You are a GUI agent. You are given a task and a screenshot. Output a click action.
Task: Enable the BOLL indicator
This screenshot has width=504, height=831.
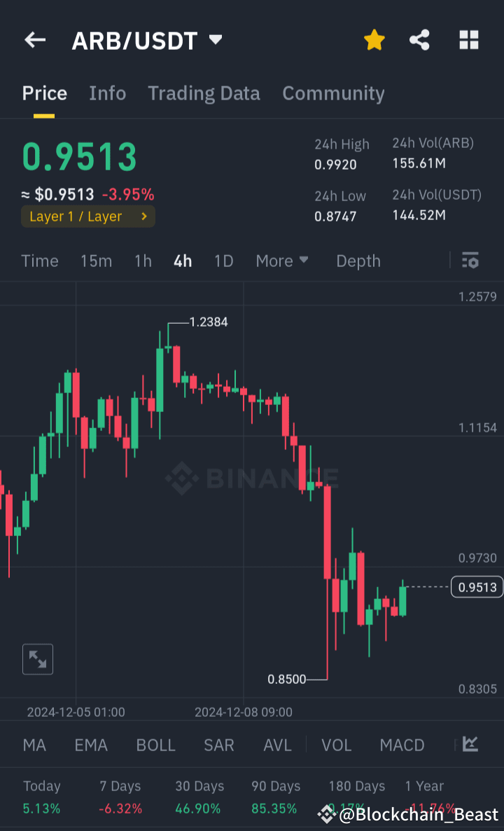[155, 745]
